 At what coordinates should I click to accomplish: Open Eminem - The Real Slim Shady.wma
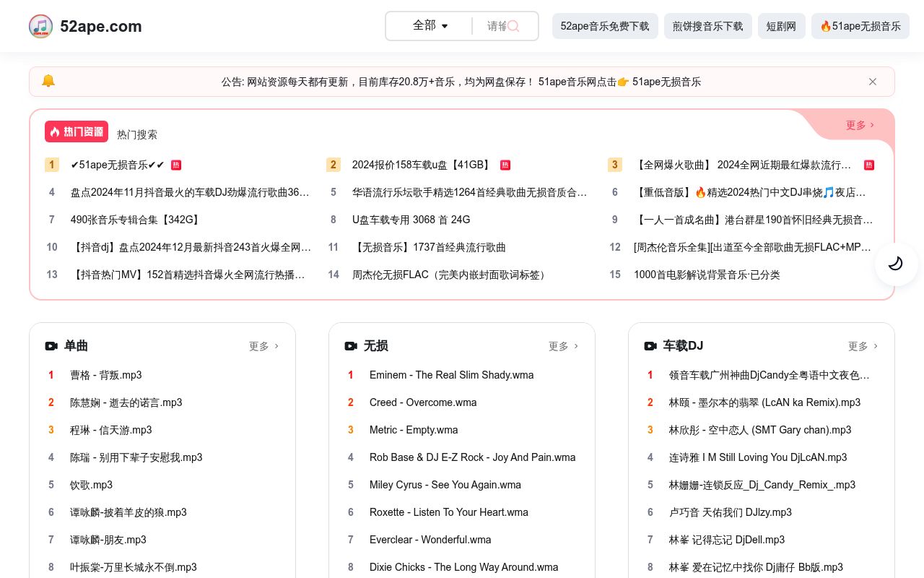(452, 375)
